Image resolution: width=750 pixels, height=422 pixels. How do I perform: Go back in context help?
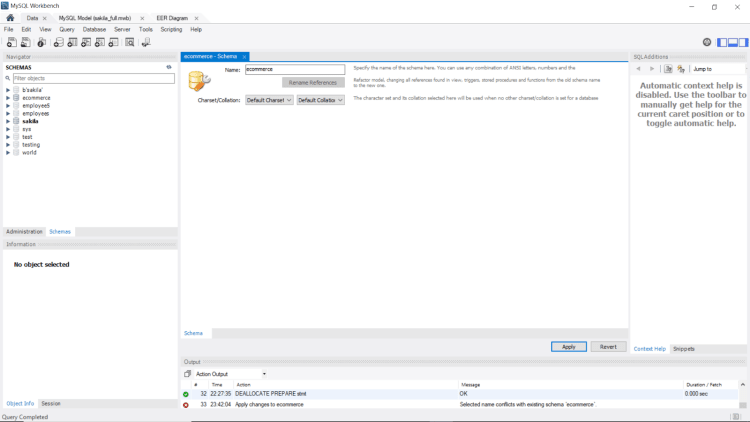[639, 69]
